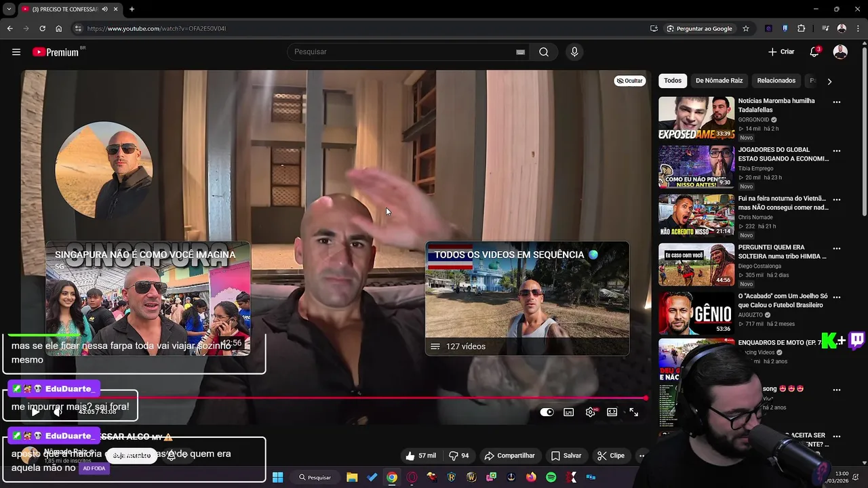Open File Explorer from taskbar
The image size is (868, 488).
pyautogui.click(x=352, y=477)
